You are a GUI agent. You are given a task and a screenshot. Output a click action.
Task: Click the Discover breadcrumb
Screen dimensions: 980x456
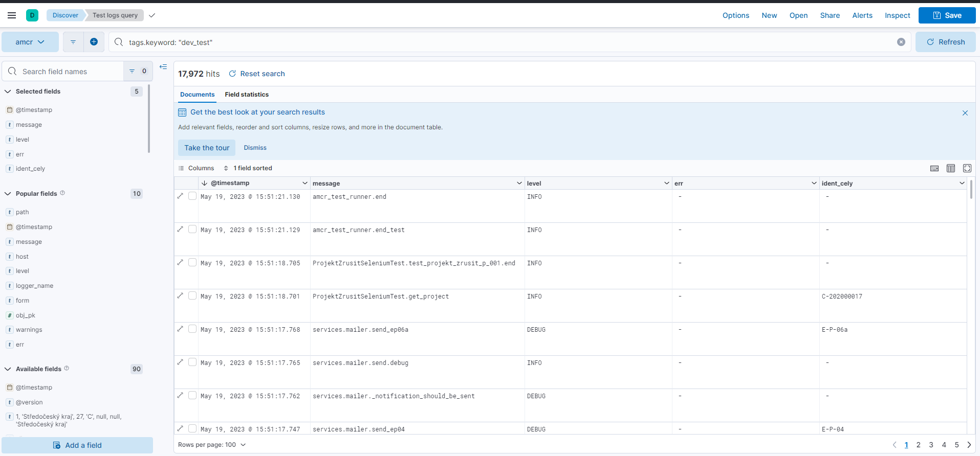(x=66, y=15)
